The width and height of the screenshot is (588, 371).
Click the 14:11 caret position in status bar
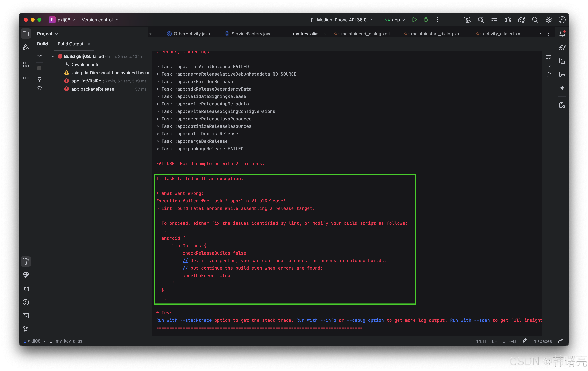(481, 341)
